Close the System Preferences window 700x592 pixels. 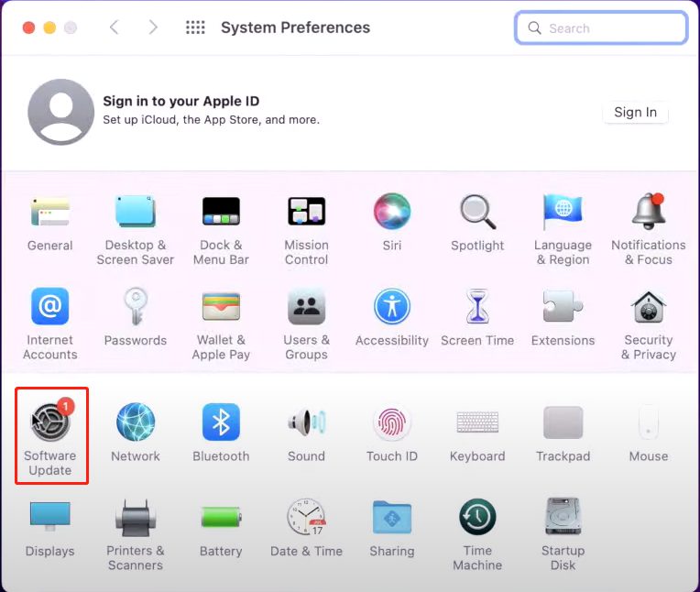[28, 27]
